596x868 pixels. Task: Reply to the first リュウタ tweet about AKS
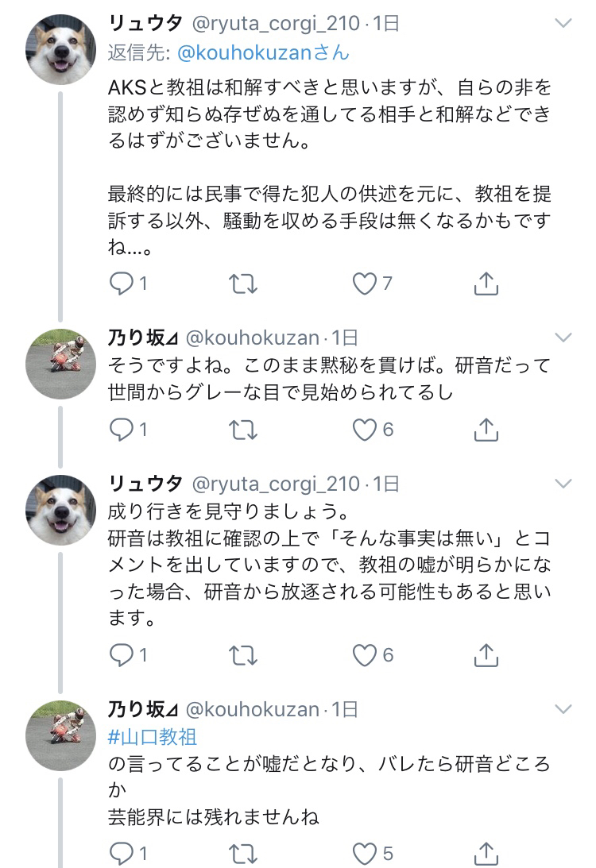click(122, 284)
